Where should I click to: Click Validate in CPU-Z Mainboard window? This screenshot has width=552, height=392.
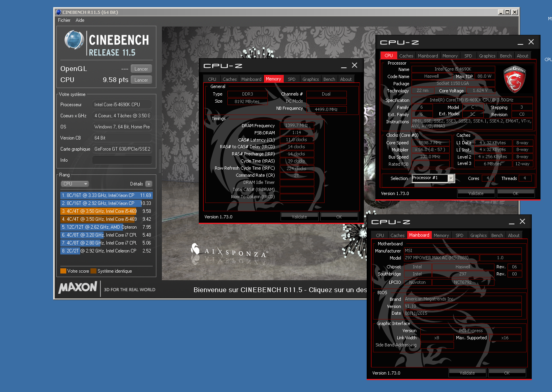(x=467, y=373)
